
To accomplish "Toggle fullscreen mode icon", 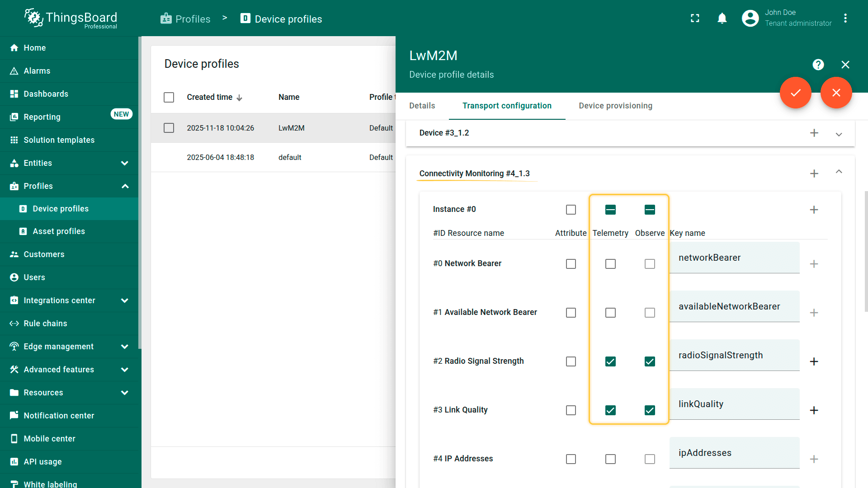I will tap(695, 19).
